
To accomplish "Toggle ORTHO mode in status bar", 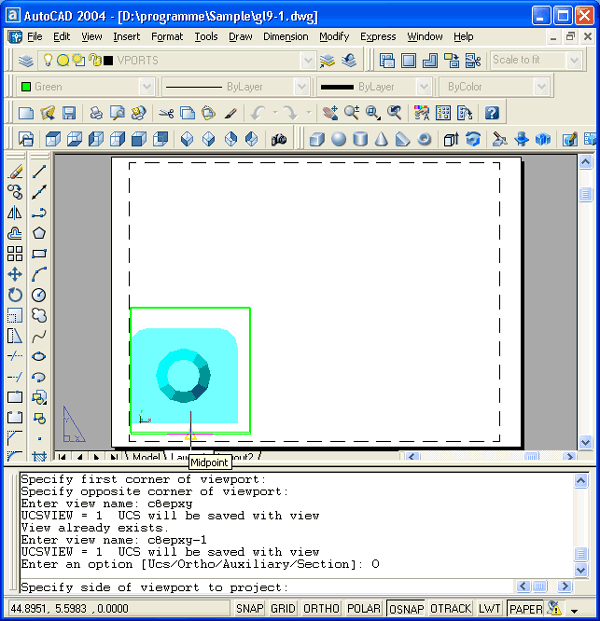I will [x=321, y=608].
